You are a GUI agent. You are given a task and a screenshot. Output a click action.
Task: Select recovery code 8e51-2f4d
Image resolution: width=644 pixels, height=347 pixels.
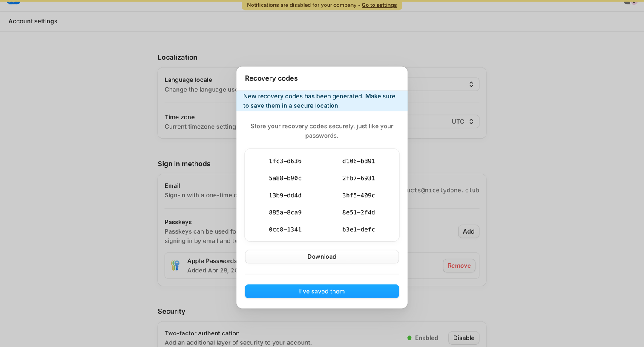point(359,212)
